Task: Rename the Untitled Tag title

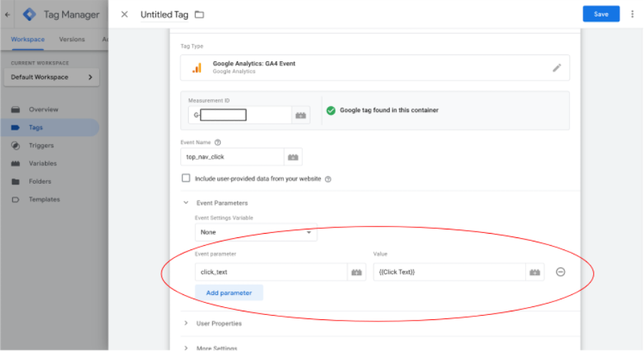Action: click(165, 15)
